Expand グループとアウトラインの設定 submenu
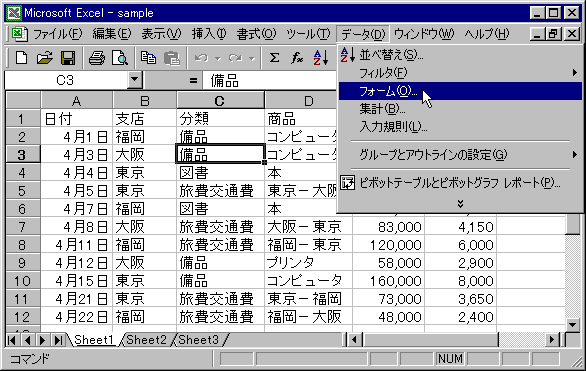Viewport: 586px width, 371px height. pyautogui.click(x=575, y=154)
